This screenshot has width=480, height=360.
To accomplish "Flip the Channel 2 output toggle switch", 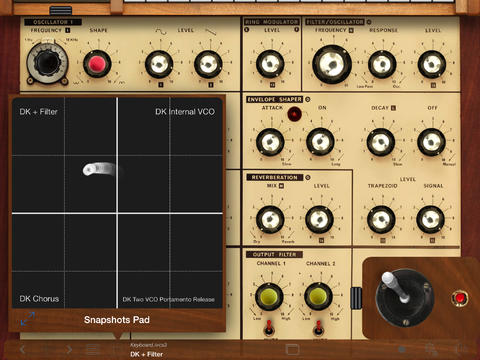I will (x=318, y=327).
